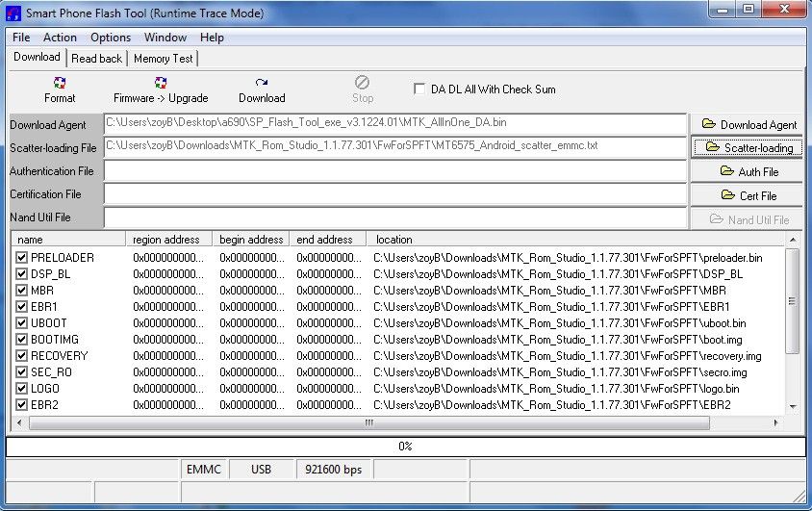Select the Download tab
Viewport: 812px width, 511px height.
tap(37, 57)
